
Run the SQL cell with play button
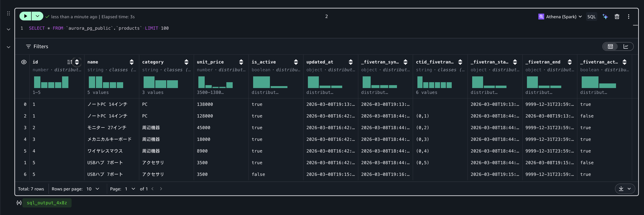coord(25,16)
